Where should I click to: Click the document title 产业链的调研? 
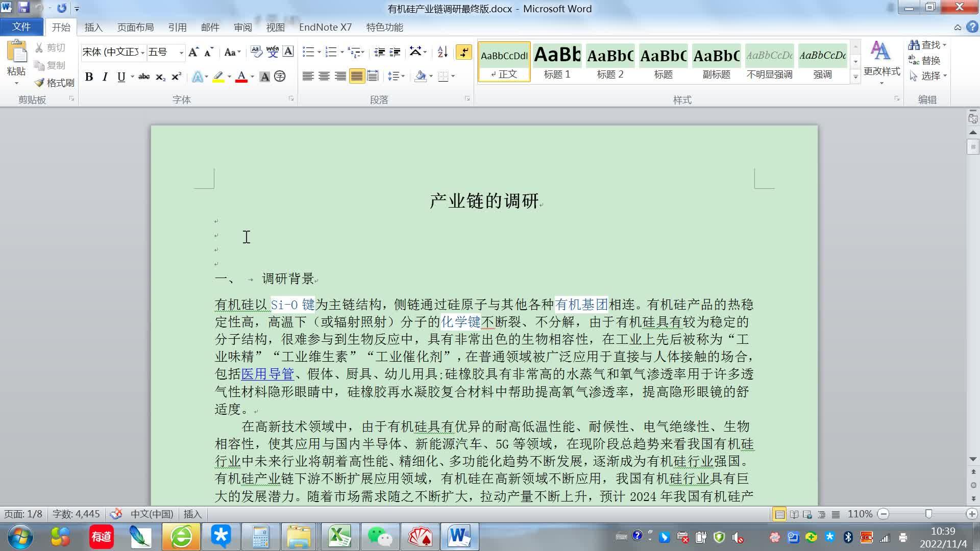click(x=484, y=201)
